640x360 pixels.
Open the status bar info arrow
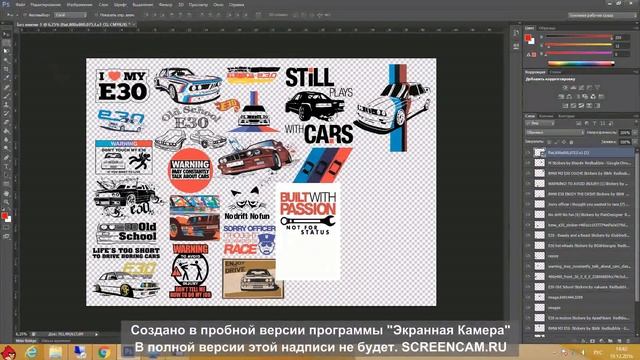pyautogui.click(x=96, y=334)
